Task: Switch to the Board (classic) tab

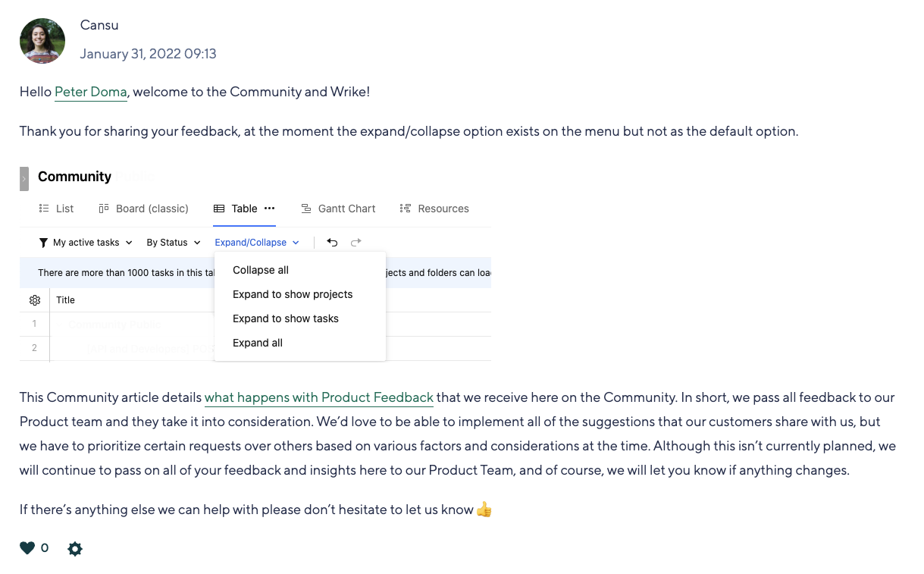Action: pyautogui.click(x=144, y=209)
